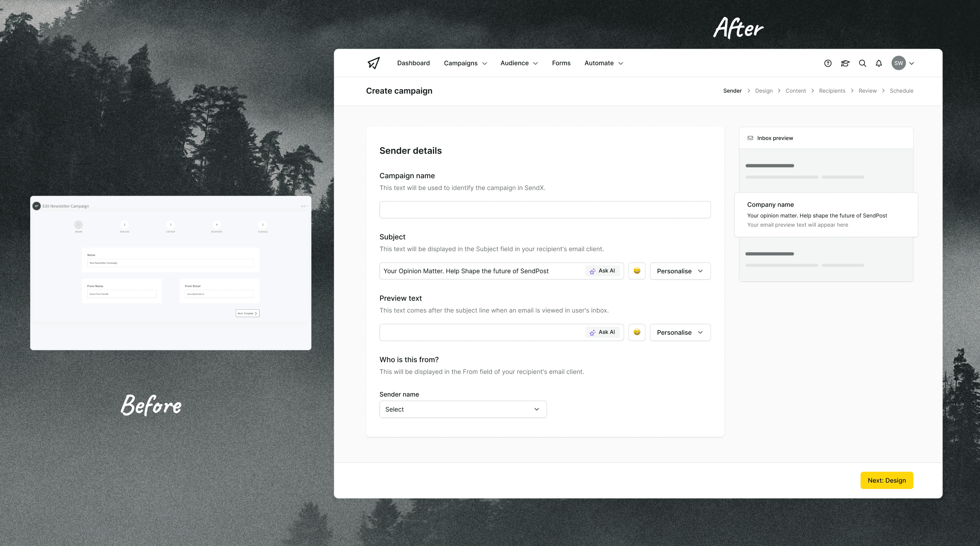Open emoji picker for Preview text
980x546 pixels.
pos(637,332)
